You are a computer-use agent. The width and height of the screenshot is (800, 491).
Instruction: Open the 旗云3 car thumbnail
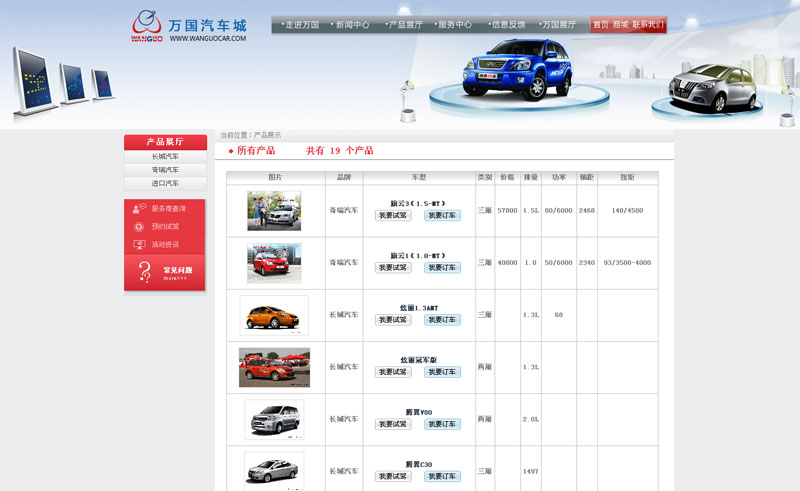[x=274, y=211]
